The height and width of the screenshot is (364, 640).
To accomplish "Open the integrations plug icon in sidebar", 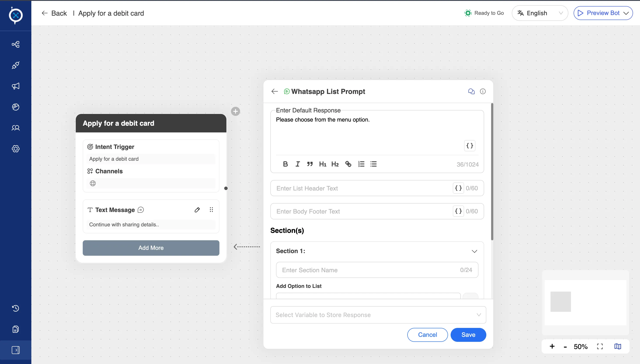I will point(15,65).
